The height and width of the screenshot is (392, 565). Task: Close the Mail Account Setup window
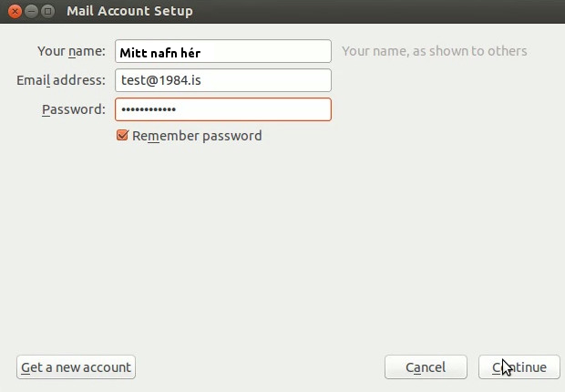tap(15, 11)
